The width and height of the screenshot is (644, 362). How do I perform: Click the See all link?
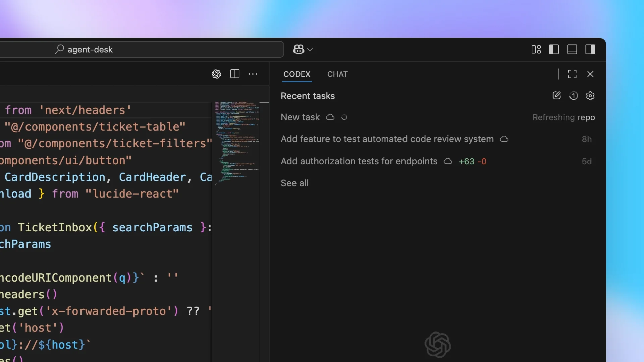pos(294,183)
